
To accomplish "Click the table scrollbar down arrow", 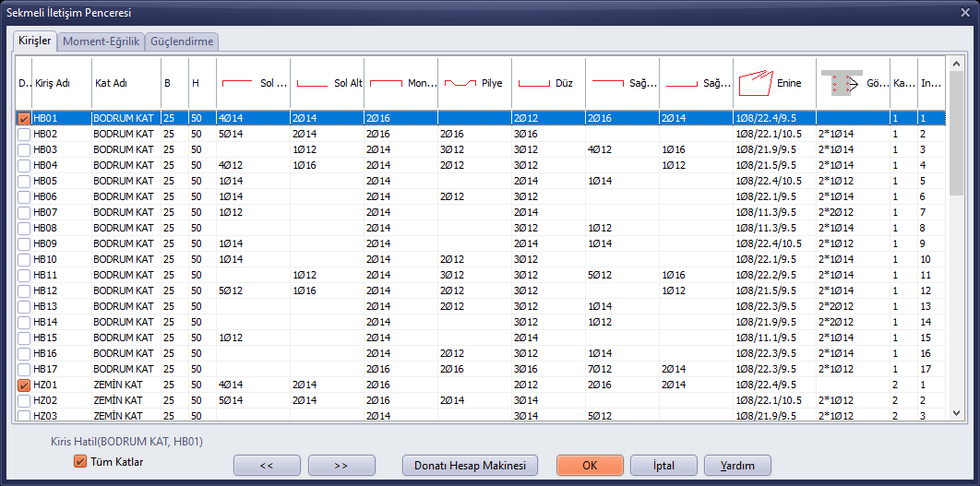I will coord(956,412).
